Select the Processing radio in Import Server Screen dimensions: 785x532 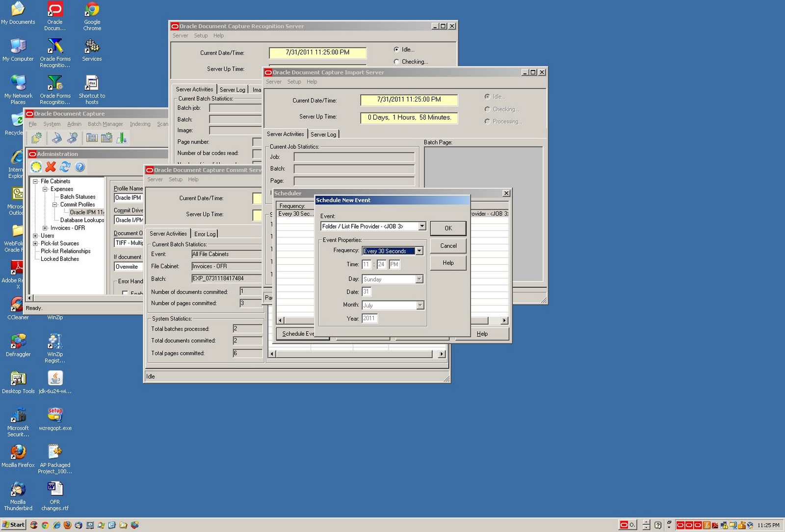[487, 121]
